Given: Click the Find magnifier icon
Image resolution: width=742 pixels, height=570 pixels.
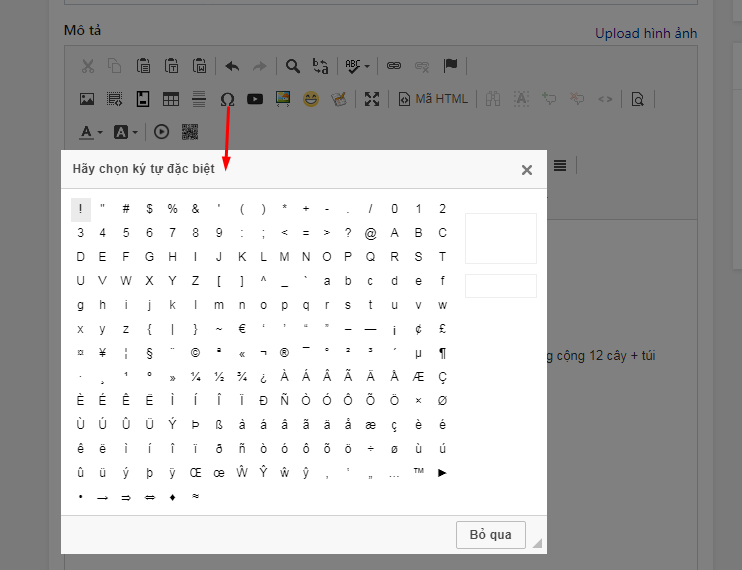Looking at the screenshot, I should 293,66.
